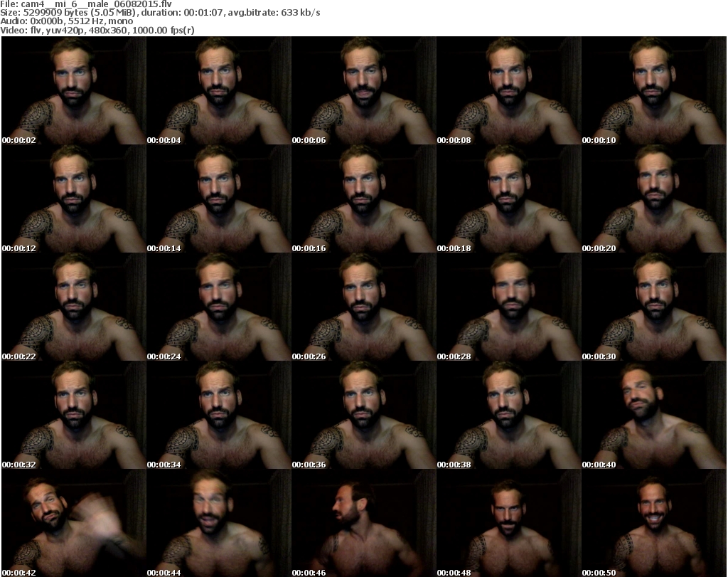728x577 pixels.
Task: Select the thumbnail stamped 00:00:40
Action: (654, 415)
